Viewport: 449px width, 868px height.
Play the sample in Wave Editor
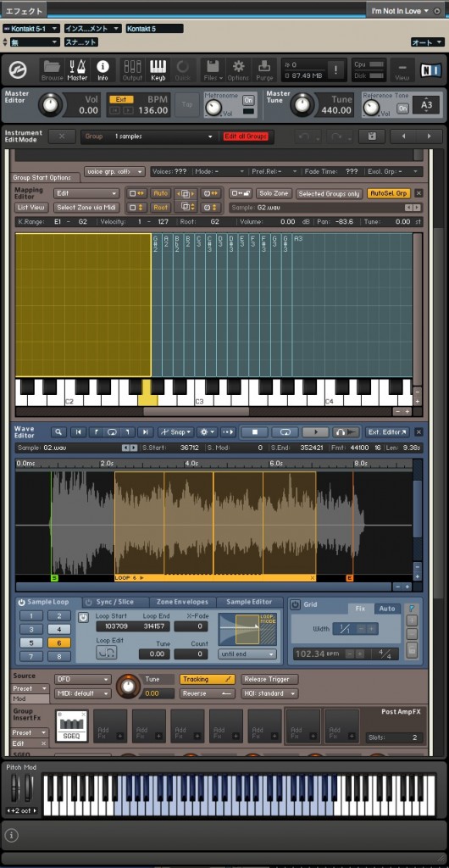coord(316,431)
